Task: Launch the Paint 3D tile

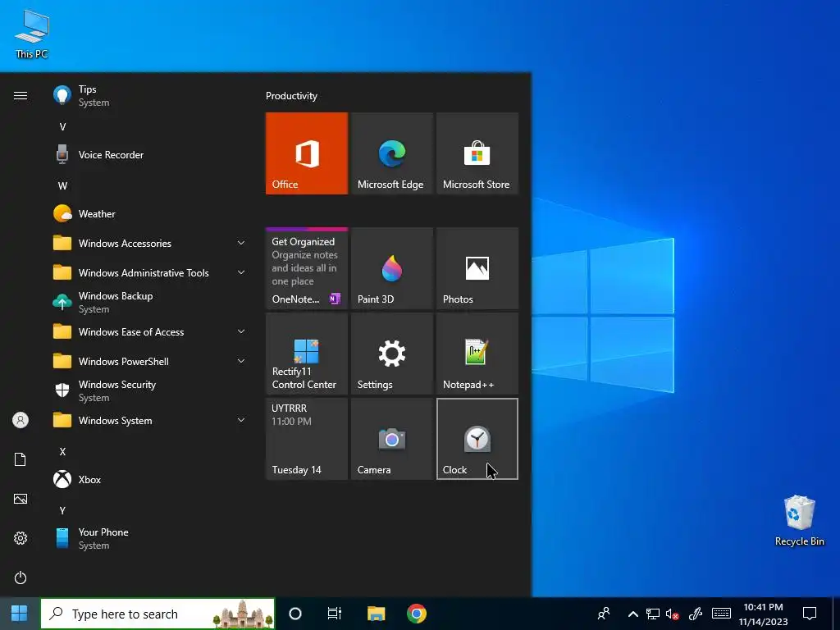Action: (391, 268)
